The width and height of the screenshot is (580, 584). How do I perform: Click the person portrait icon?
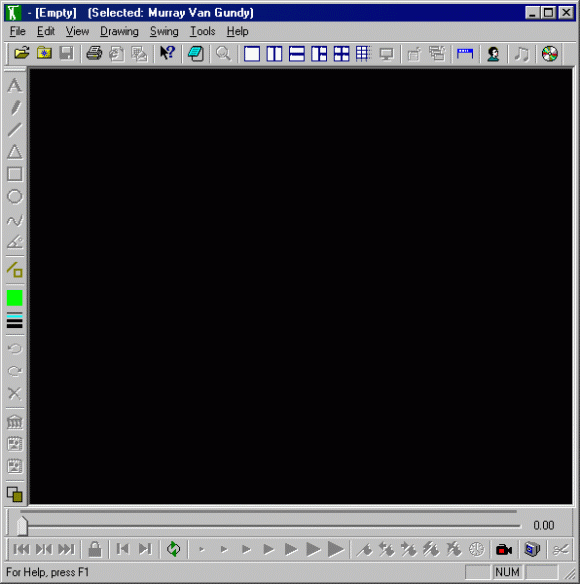click(493, 54)
